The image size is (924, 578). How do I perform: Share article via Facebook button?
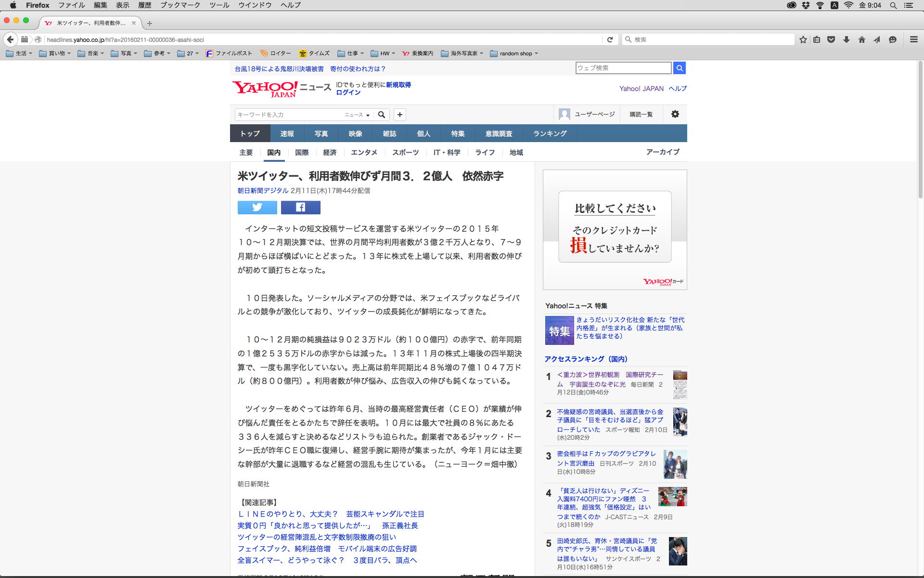(x=300, y=207)
